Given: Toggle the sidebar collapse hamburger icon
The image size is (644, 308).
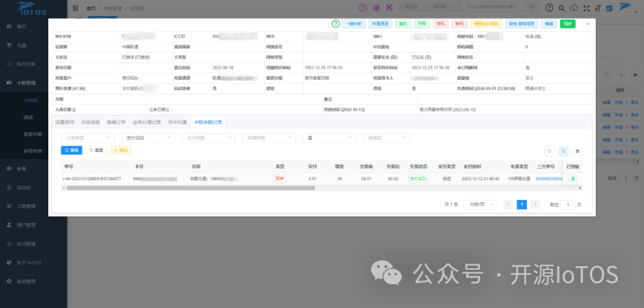Looking at the screenshot, I should (x=75, y=8).
